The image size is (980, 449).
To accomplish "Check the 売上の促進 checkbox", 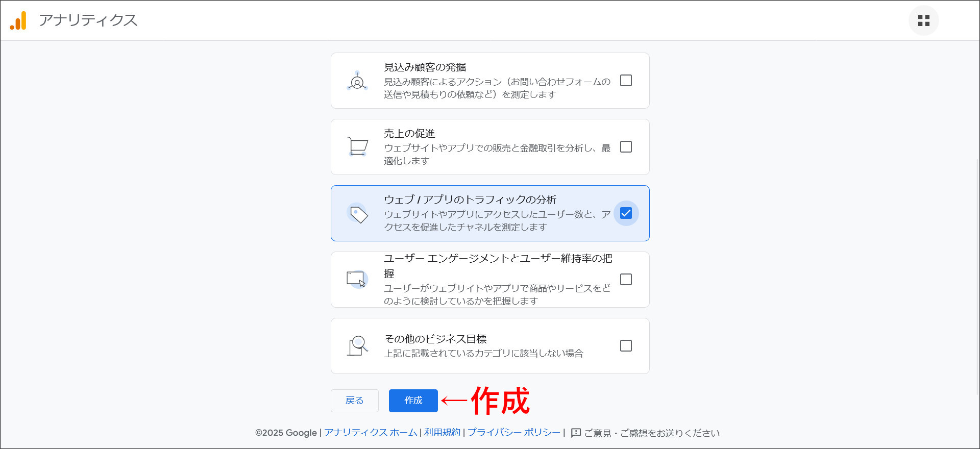I will 626,147.
